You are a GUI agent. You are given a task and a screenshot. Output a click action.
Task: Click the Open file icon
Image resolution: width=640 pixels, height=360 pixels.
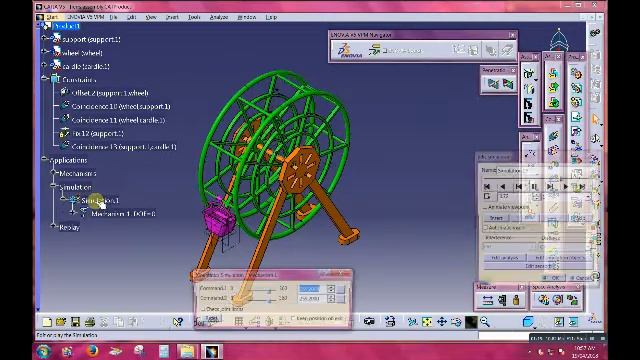(x=61, y=322)
